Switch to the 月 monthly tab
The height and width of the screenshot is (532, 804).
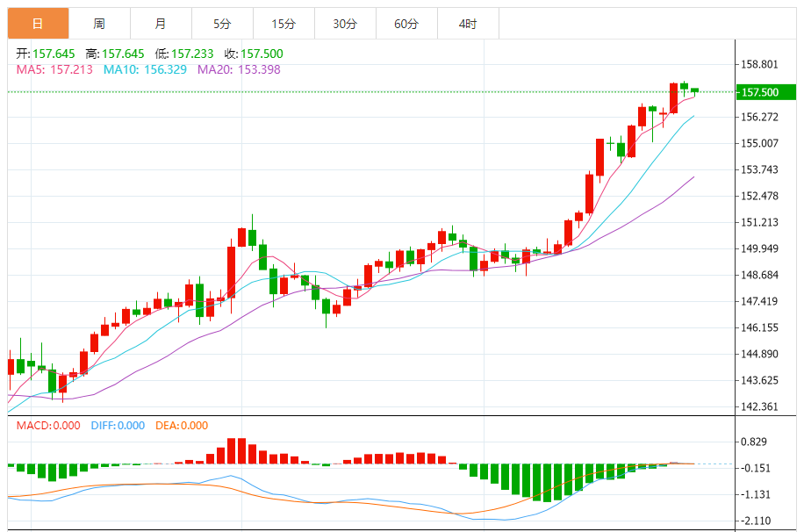click(x=161, y=24)
